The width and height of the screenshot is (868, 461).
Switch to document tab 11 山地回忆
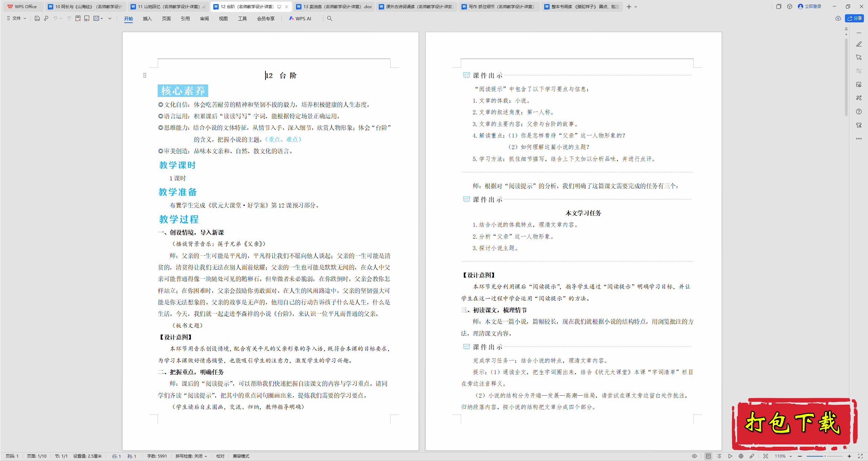pos(168,6)
